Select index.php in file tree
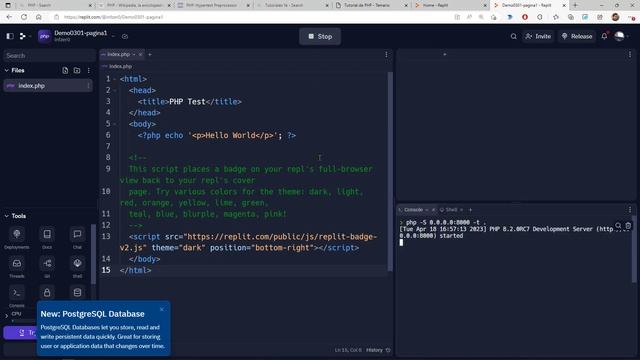The image size is (640, 360). coord(48,86)
